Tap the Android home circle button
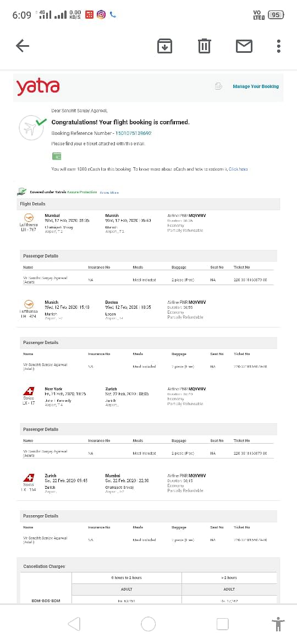The width and height of the screenshot is (297, 644). (148, 624)
